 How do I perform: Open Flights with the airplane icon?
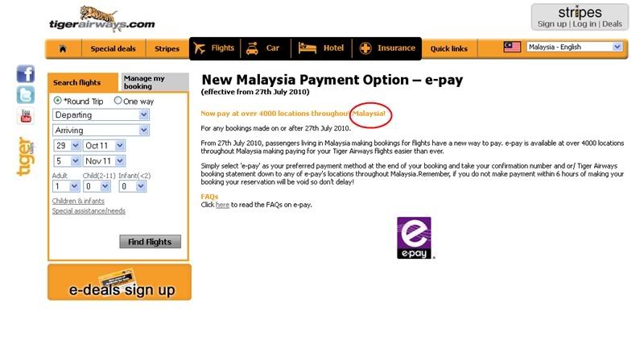click(214, 48)
